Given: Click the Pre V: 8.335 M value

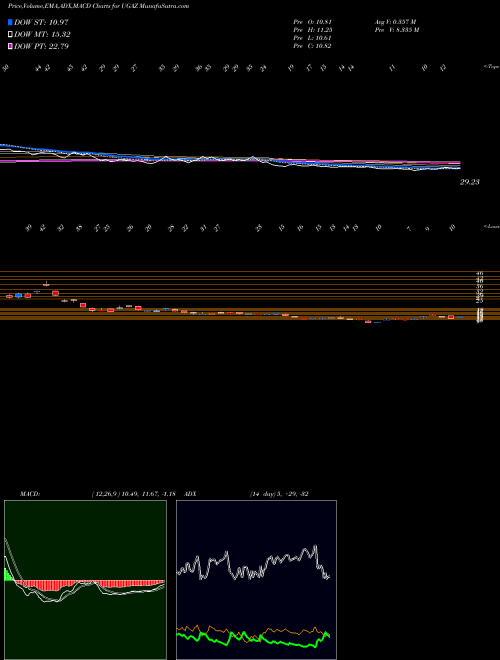Looking at the screenshot, I should (x=396, y=30).
